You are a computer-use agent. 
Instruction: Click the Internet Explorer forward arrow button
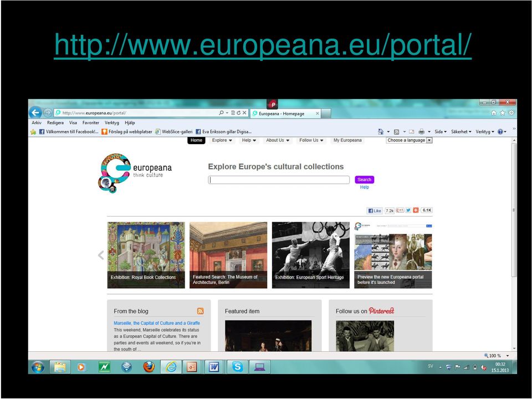[48, 112]
